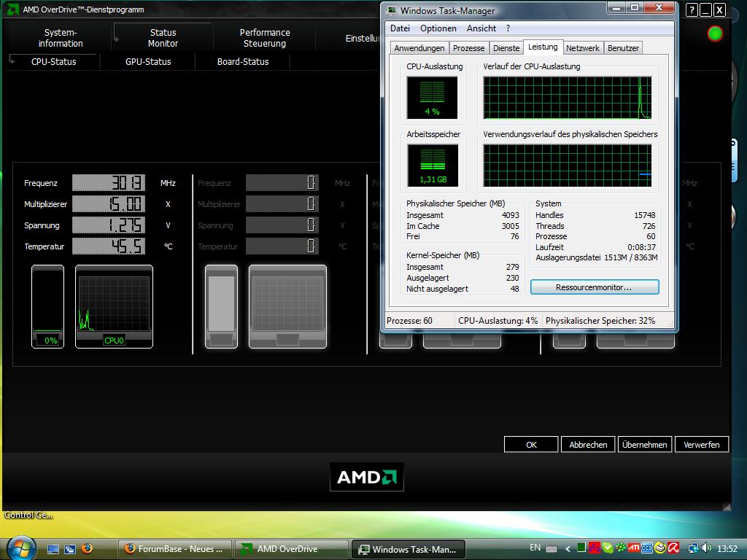
Task: Click status bar text Physikalischer Speicher: 32%
Action: click(x=600, y=321)
